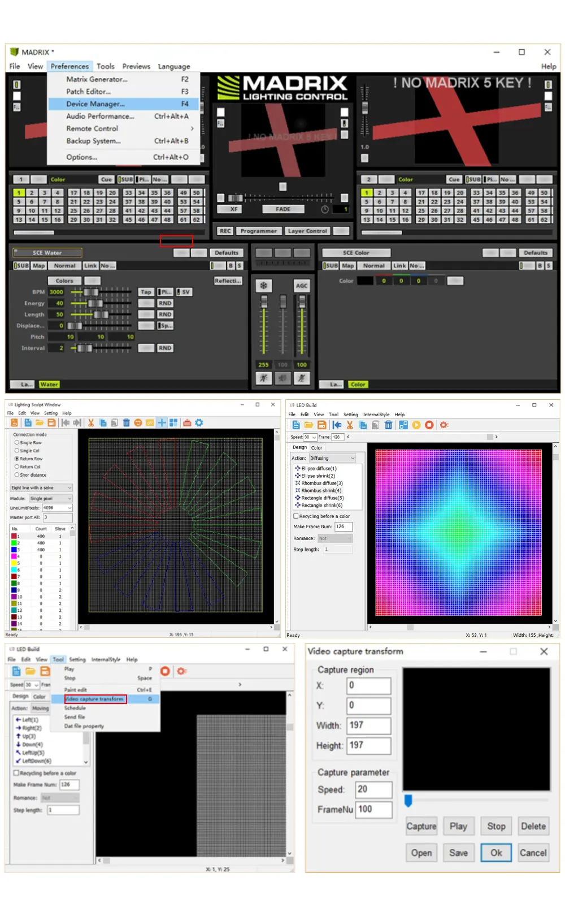Screen dimensions: 565x924
Task: Choose Matrix Generator from Preferences menu
Action: [x=124, y=79]
